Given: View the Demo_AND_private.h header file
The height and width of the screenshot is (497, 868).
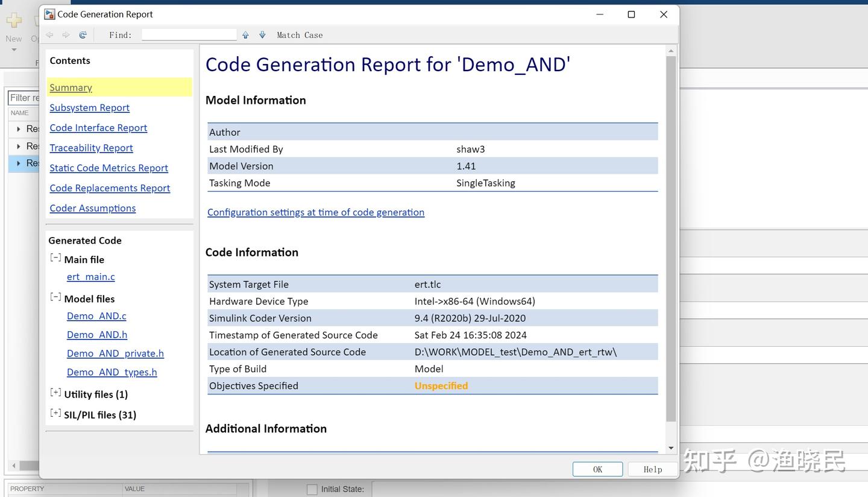Looking at the screenshot, I should tap(115, 353).
